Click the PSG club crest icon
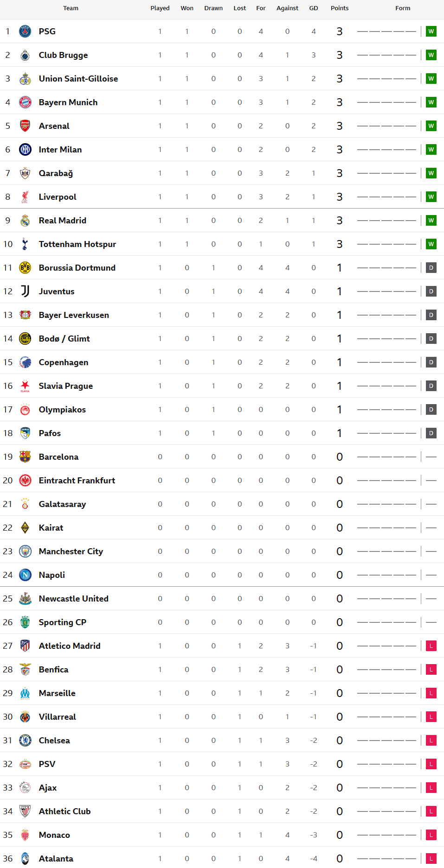 (25, 32)
